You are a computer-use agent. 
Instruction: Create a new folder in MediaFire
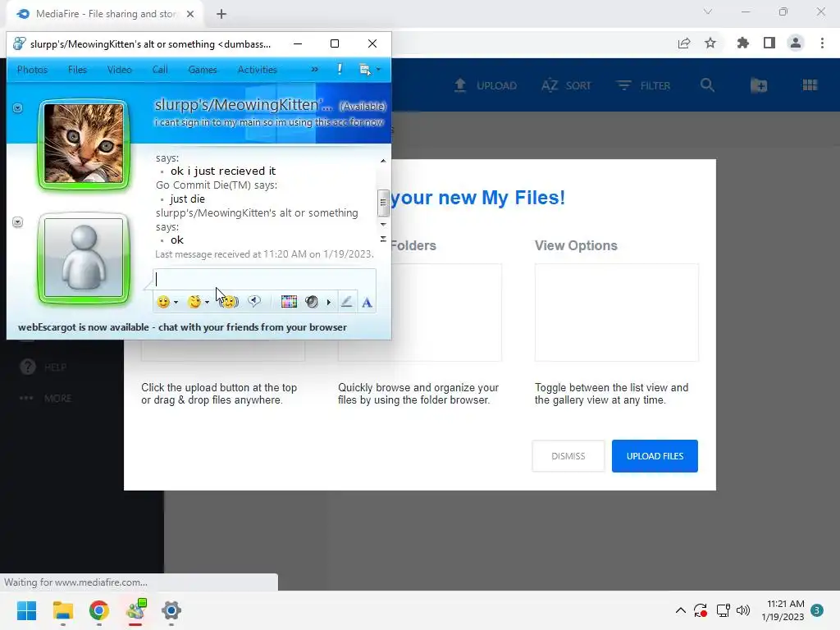click(x=759, y=85)
